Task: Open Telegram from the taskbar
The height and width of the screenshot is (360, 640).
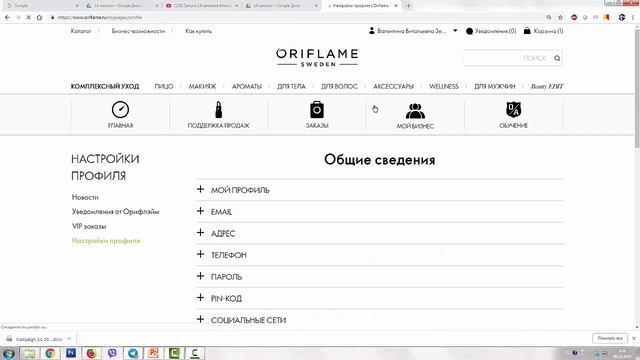Action: coord(133,353)
